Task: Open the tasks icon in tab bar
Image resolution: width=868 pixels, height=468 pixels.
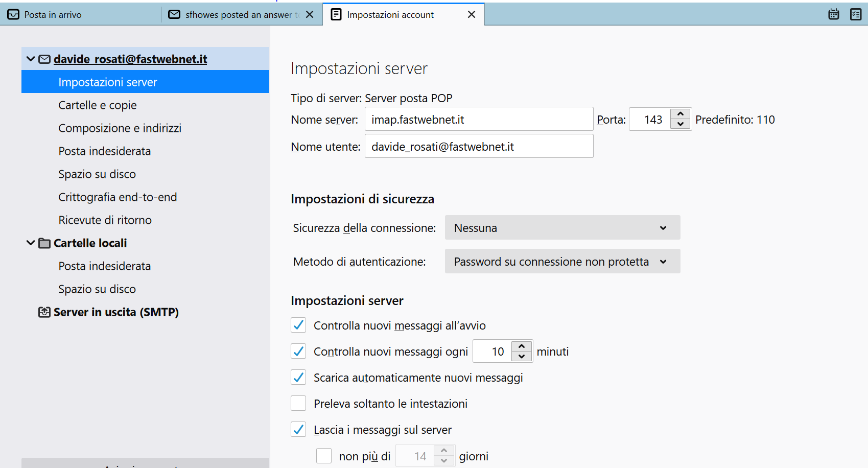Action: click(855, 14)
